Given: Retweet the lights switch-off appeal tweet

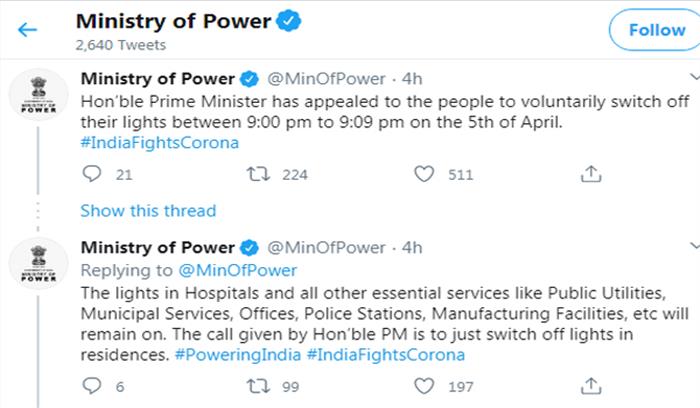Looking at the screenshot, I should 259,174.
